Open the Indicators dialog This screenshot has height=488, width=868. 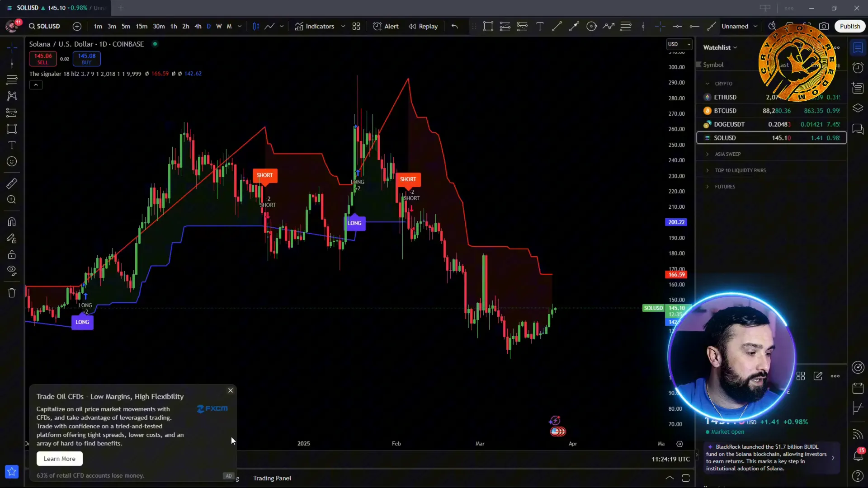coord(315,26)
